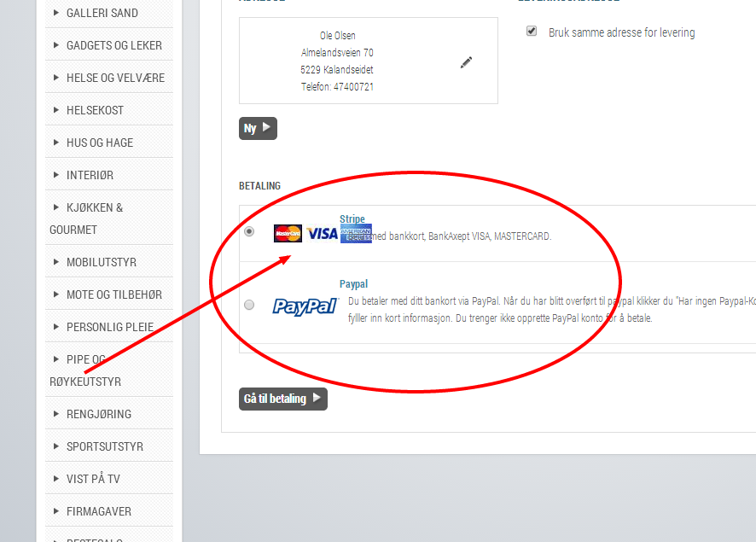Click the Telefon: 47400721 text

click(338, 87)
